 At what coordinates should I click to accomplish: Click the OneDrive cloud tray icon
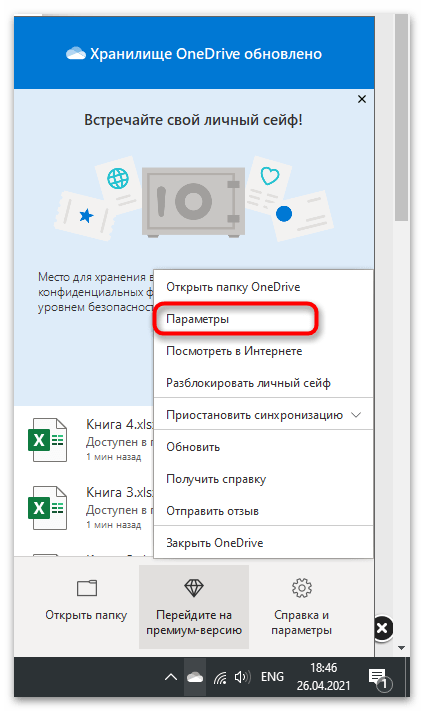195,677
